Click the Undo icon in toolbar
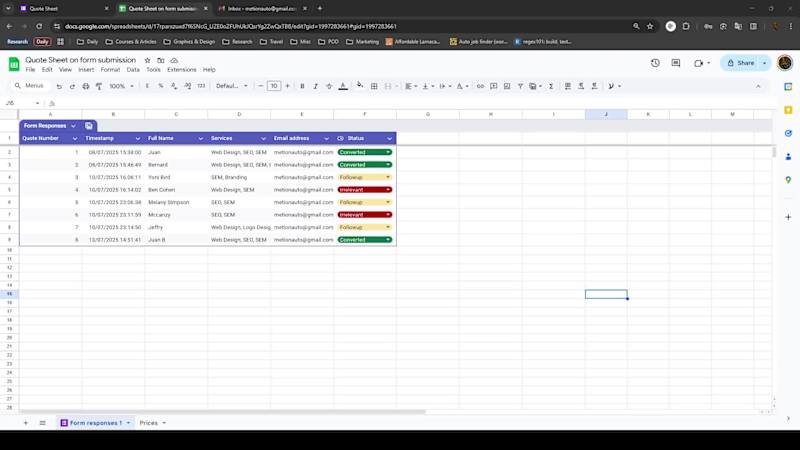The width and height of the screenshot is (800, 450). pyautogui.click(x=59, y=86)
